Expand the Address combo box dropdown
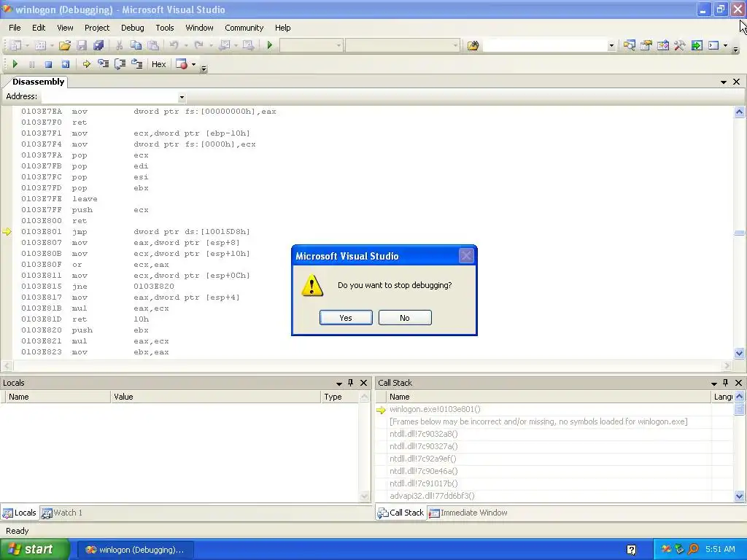Viewport: 747px width, 560px height. [x=182, y=97]
